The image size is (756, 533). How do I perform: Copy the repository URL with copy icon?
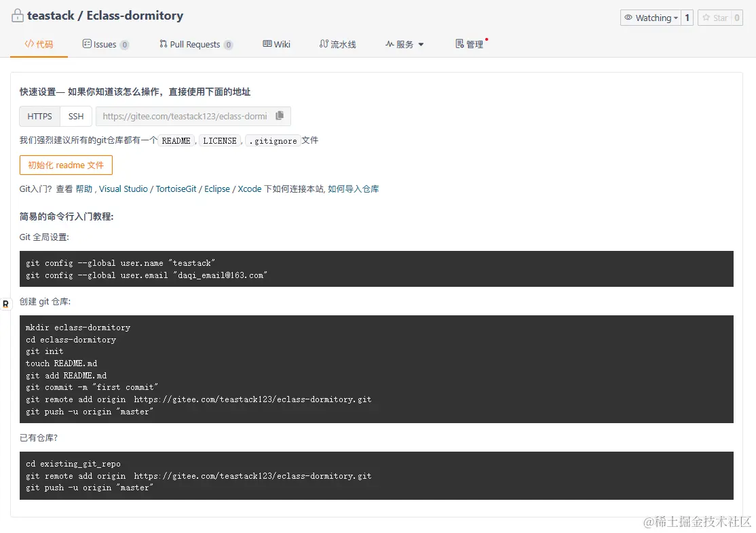(280, 116)
